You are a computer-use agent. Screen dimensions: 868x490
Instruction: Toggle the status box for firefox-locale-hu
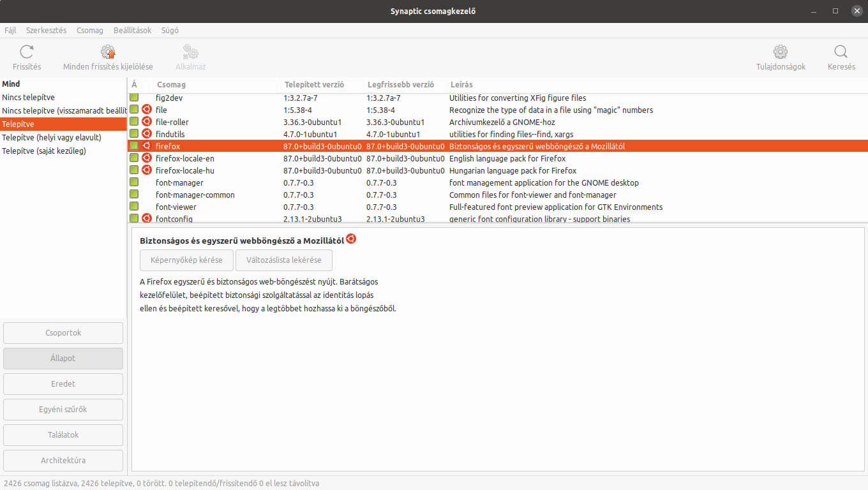pyautogui.click(x=134, y=170)
